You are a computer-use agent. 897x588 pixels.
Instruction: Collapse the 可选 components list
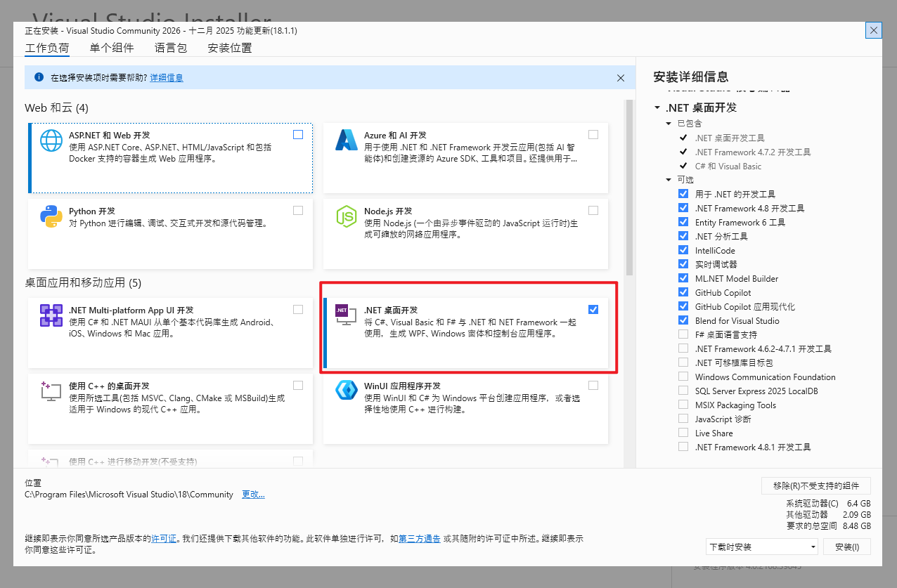click(668, 180)
